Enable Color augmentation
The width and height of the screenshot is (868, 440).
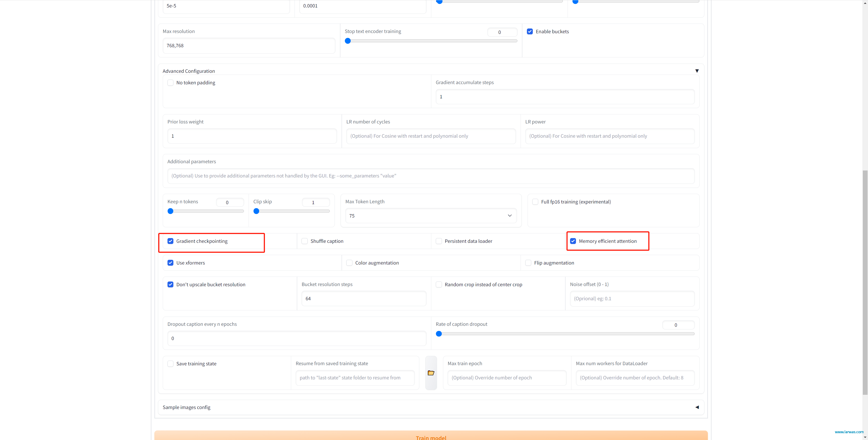pos(349,263)
